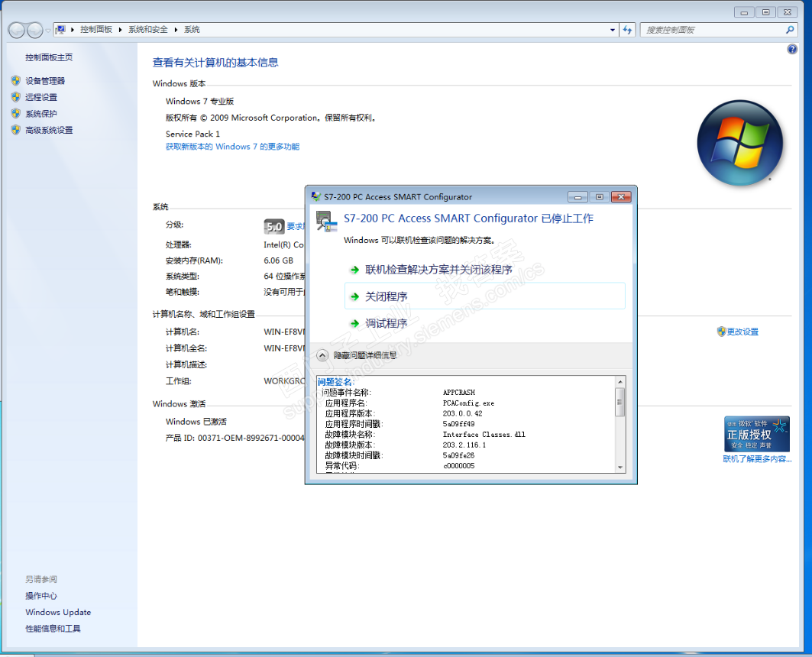Open the address bar history dropdown

click(613, 30)
